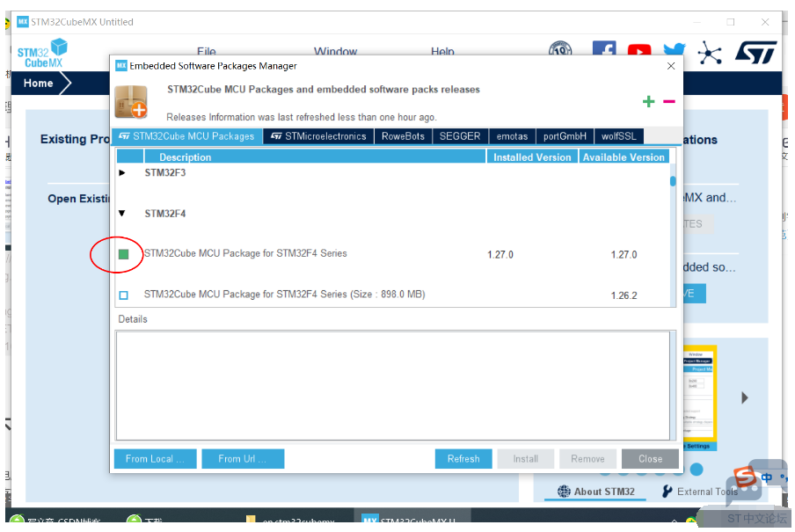
Task: Click the From Local ... button
Action: [155, 458]
